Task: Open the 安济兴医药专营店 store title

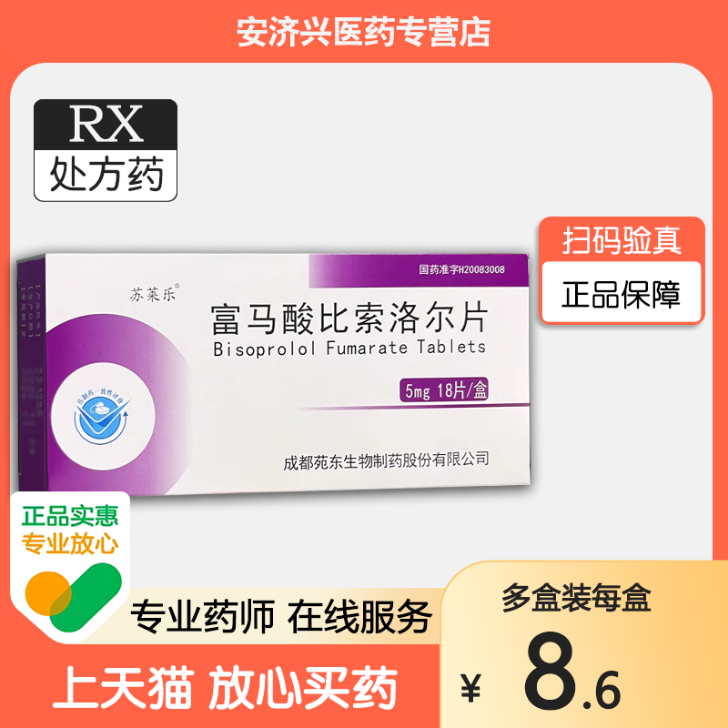Action: pyautogui.click(x=363, y=33)
